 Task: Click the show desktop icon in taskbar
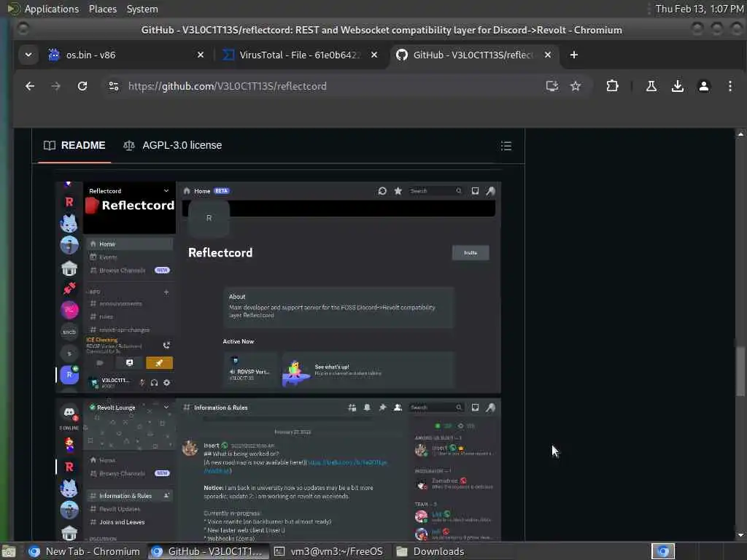[9, 552]
